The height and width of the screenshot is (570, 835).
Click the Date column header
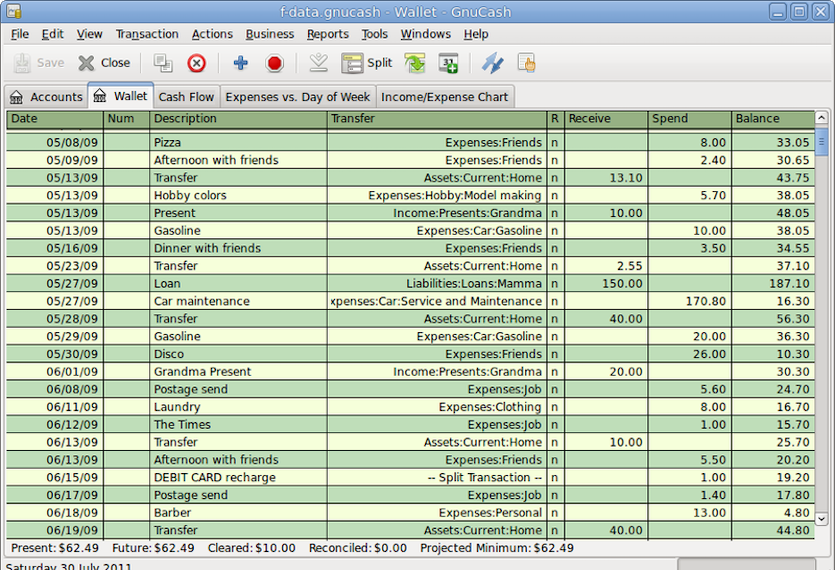coord(55,119)
